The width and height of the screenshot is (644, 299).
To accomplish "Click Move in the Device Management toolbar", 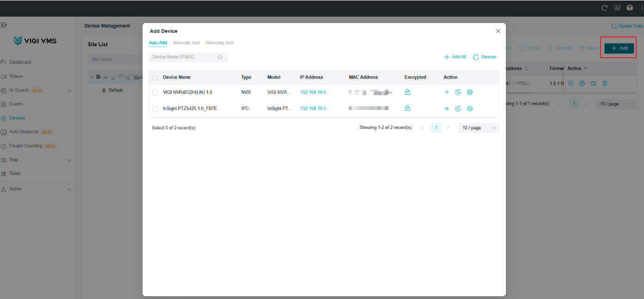I will click(x=589, y=48).
